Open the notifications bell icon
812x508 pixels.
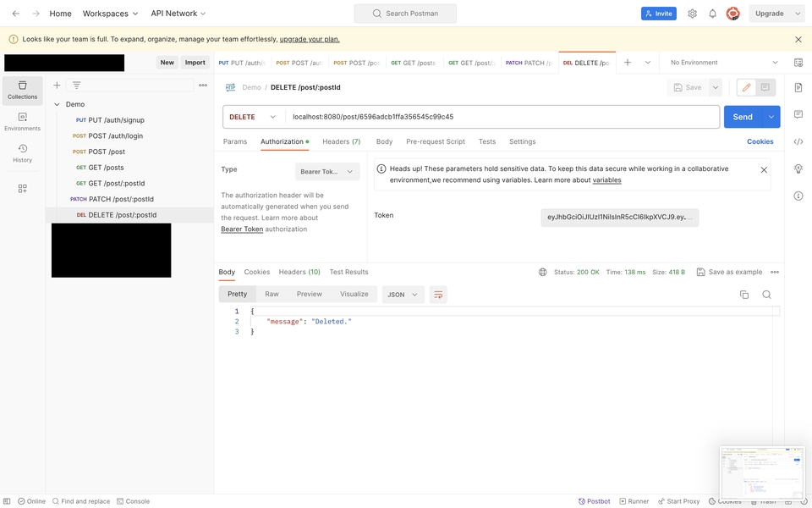(712, 14)
